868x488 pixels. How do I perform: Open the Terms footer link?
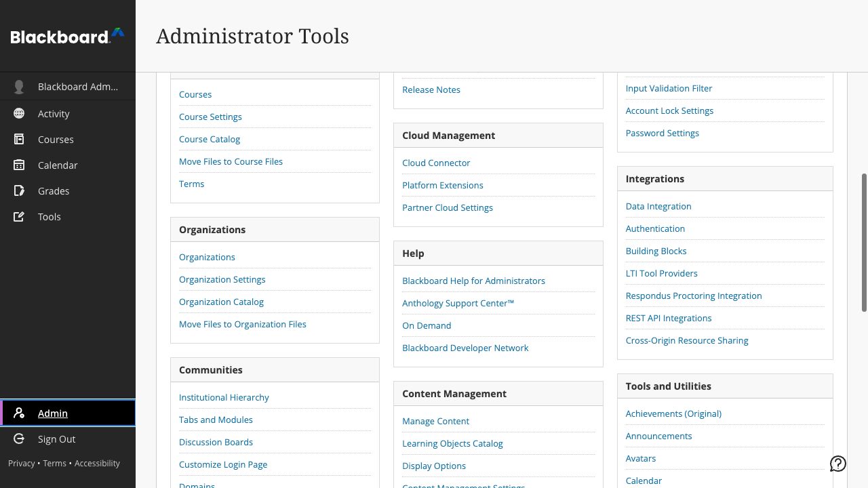tap(54, 463)
